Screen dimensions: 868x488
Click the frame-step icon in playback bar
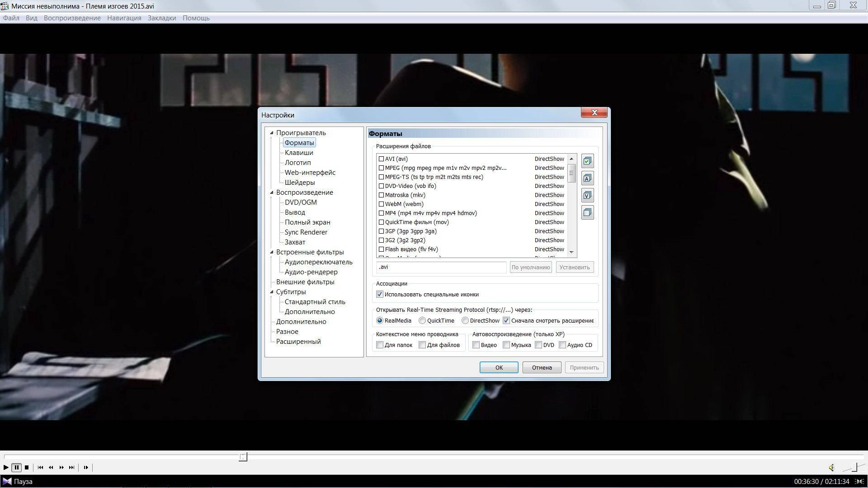86,468
